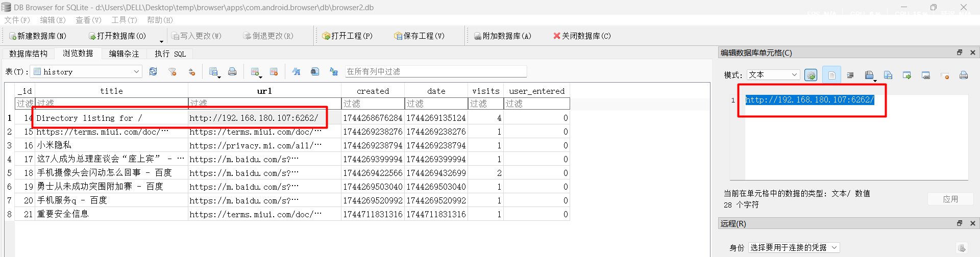Click the set cell to NULL icon
The image size is (980, 257).
(x=945, y=75)
